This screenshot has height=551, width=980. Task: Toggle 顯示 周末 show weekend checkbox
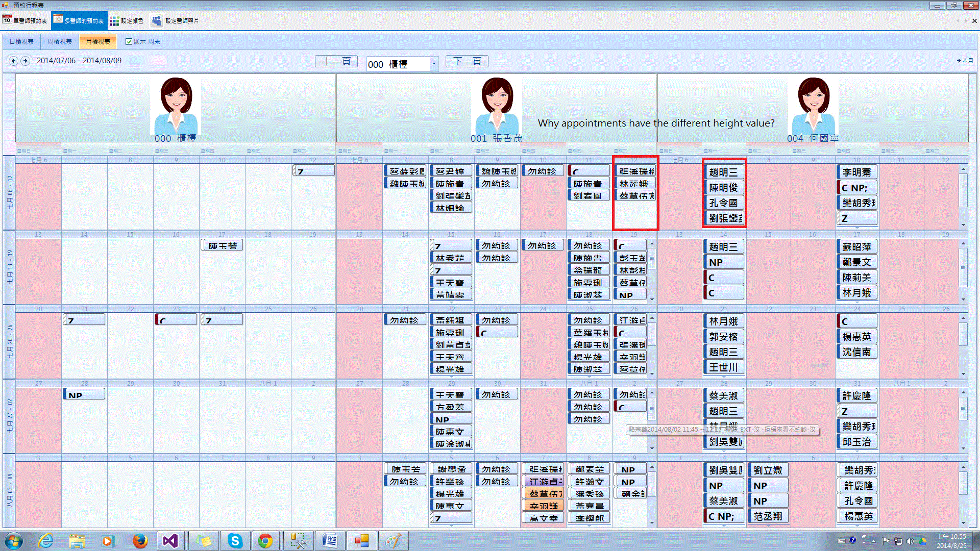(129, 42)
